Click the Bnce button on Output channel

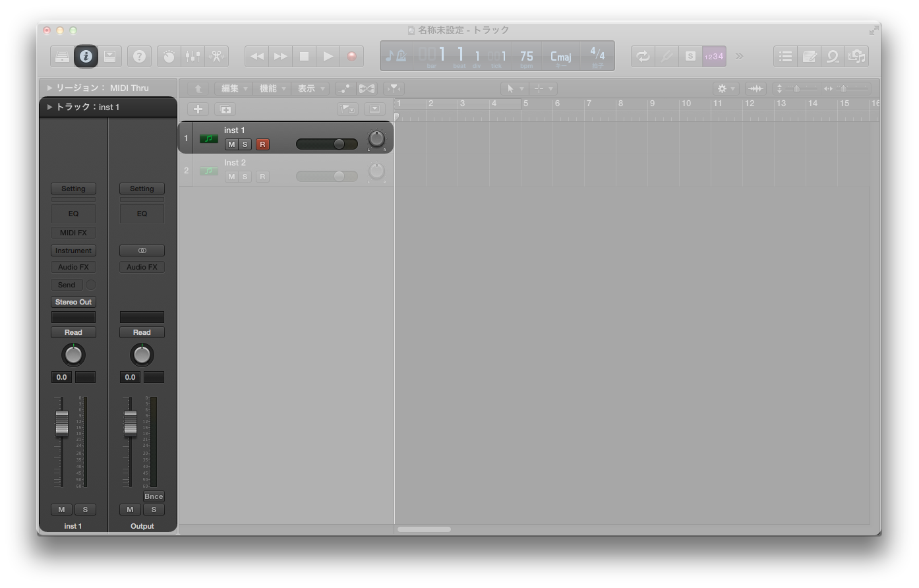click(154, 496)
